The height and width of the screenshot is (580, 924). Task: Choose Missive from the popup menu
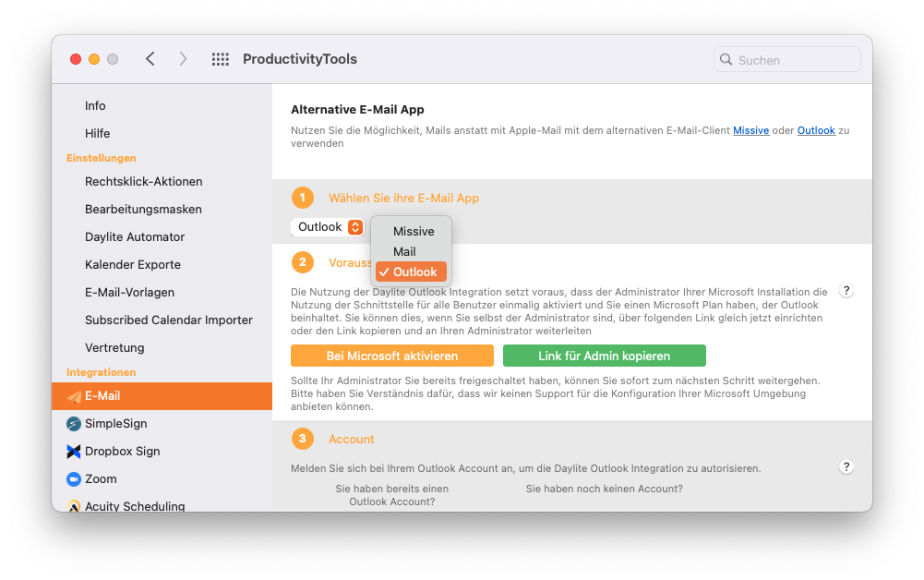[412, 232]
